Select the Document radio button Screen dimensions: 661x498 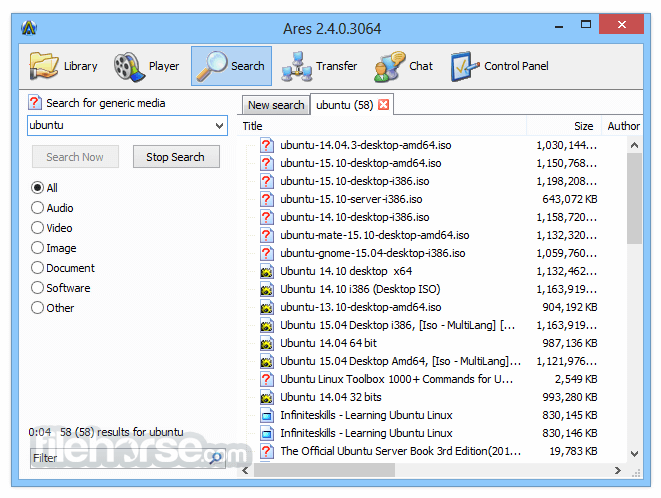point(38,268)
